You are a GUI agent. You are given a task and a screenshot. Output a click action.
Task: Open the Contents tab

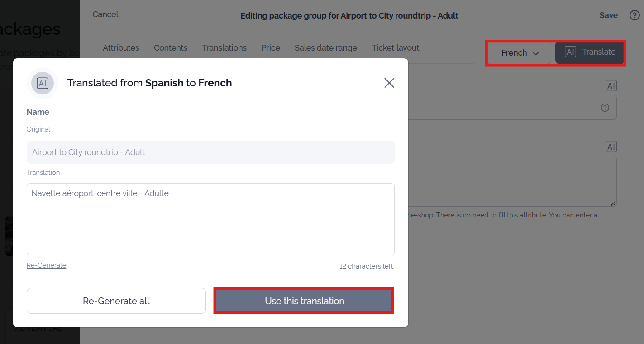171,48
